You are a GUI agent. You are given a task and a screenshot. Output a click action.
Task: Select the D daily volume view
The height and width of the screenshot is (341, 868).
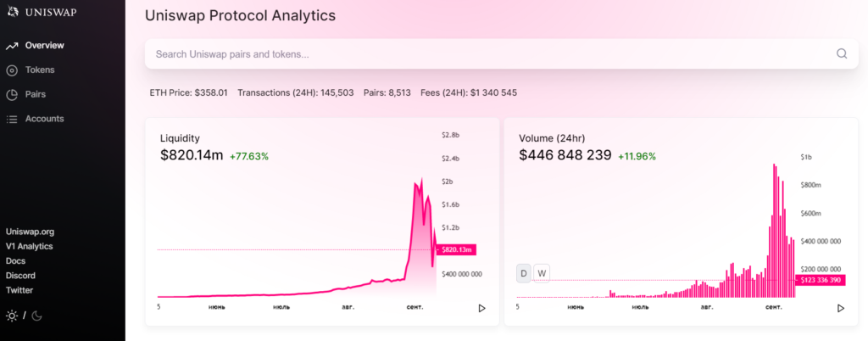(x=524, y=273)
